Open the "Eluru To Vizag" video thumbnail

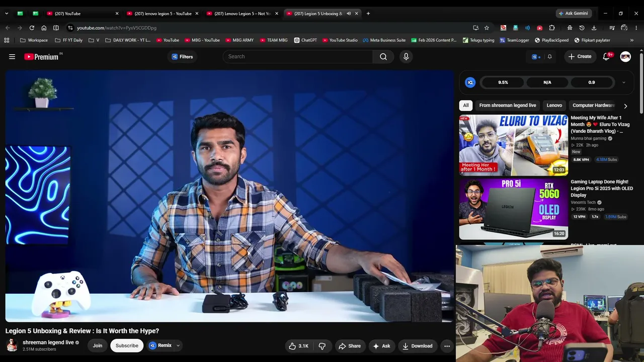pos(513,145)
